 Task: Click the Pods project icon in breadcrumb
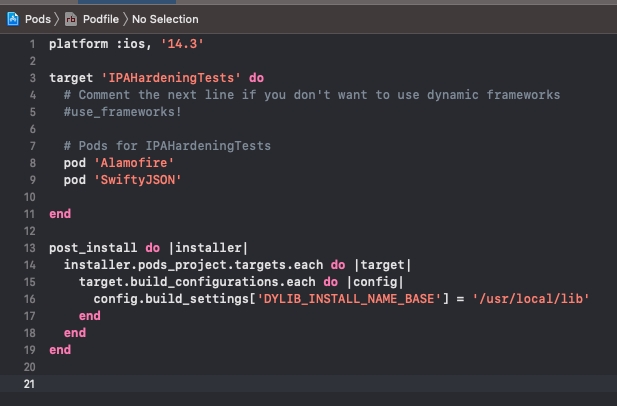[12, 19]
